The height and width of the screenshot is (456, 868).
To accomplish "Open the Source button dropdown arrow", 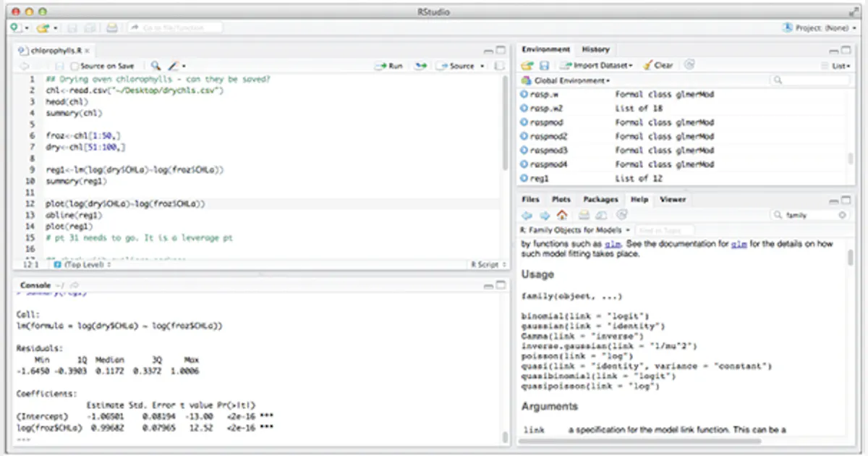I will [482, 66].
